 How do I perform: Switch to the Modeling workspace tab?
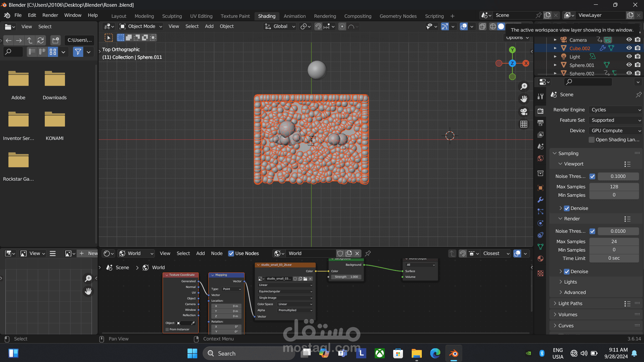coord(144,16)
